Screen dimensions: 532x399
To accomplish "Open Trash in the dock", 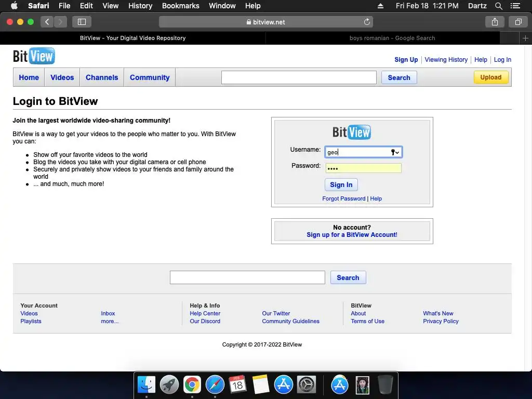I will pyautogui.click(x=385, y=384).
